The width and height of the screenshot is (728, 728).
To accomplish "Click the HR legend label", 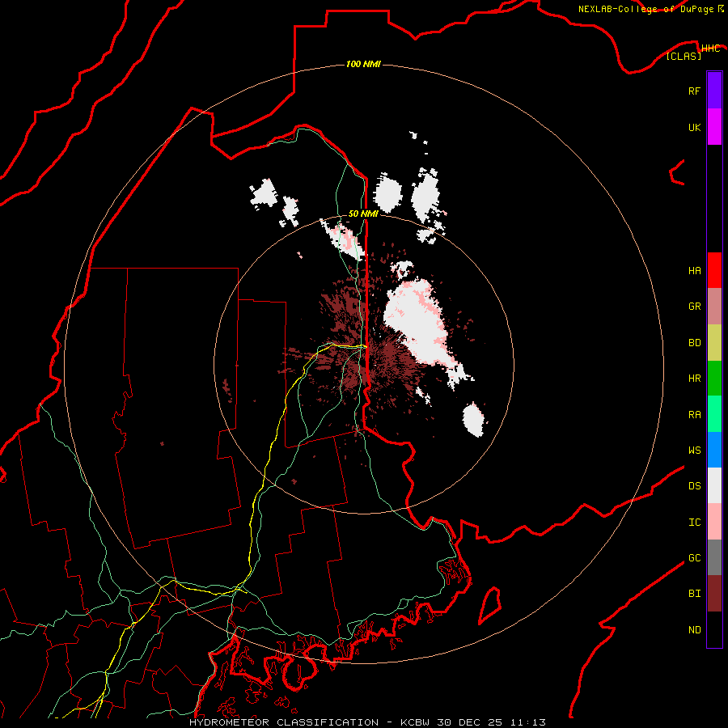I will [x=694, y=379].
